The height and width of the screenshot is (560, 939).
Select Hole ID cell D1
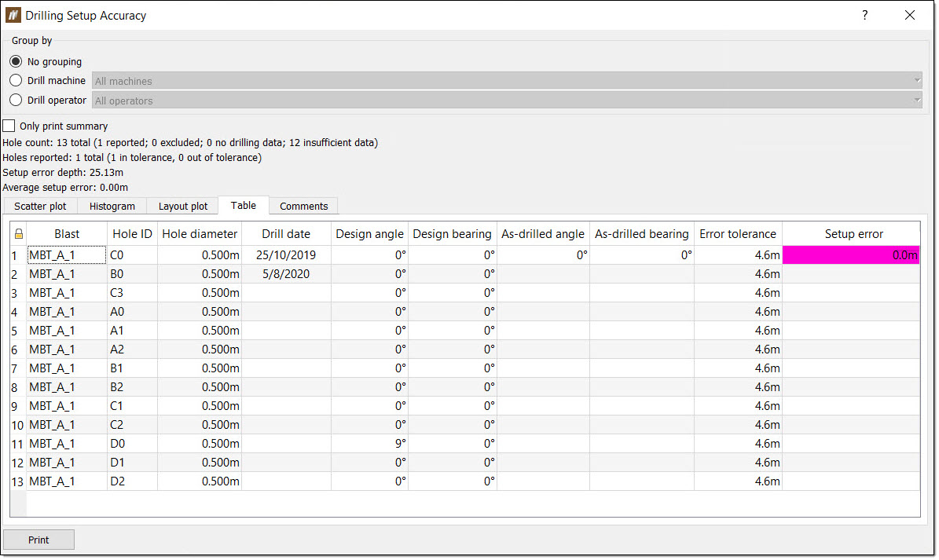tap(132, 463)
